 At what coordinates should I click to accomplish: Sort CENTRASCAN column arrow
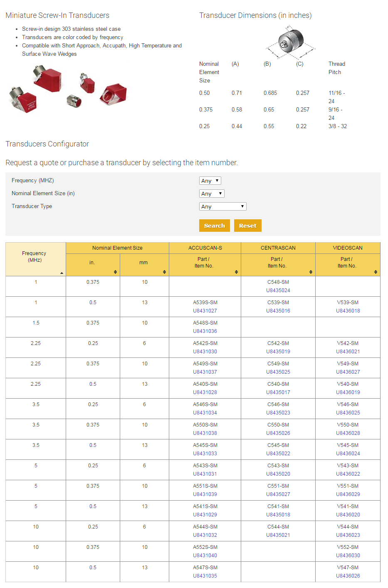pos(311,272)
